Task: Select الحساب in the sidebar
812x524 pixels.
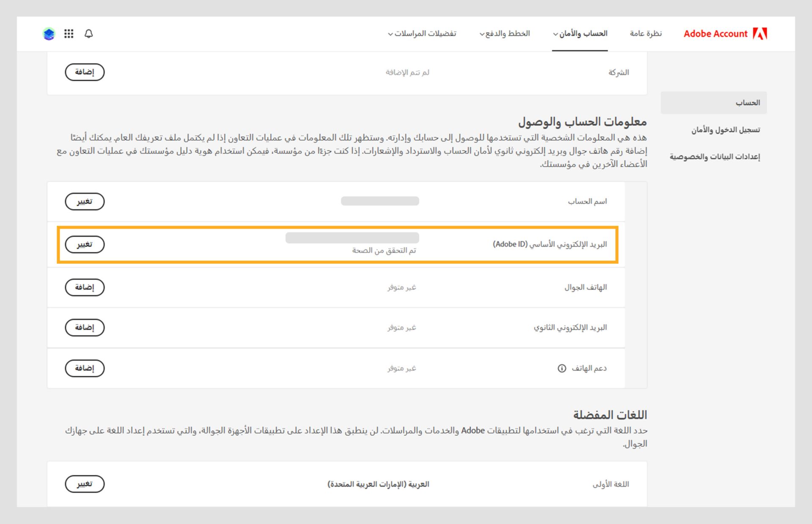Action: tap(747, 103)
